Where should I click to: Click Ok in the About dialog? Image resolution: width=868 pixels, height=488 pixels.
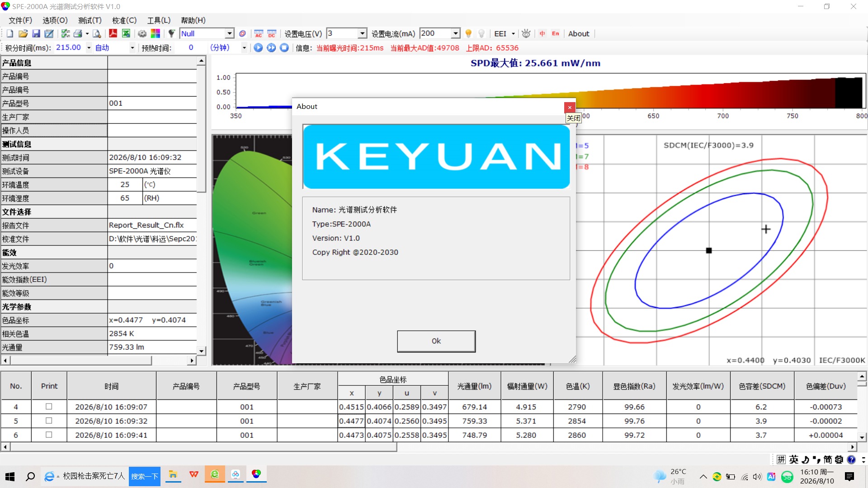pos(436,341)
